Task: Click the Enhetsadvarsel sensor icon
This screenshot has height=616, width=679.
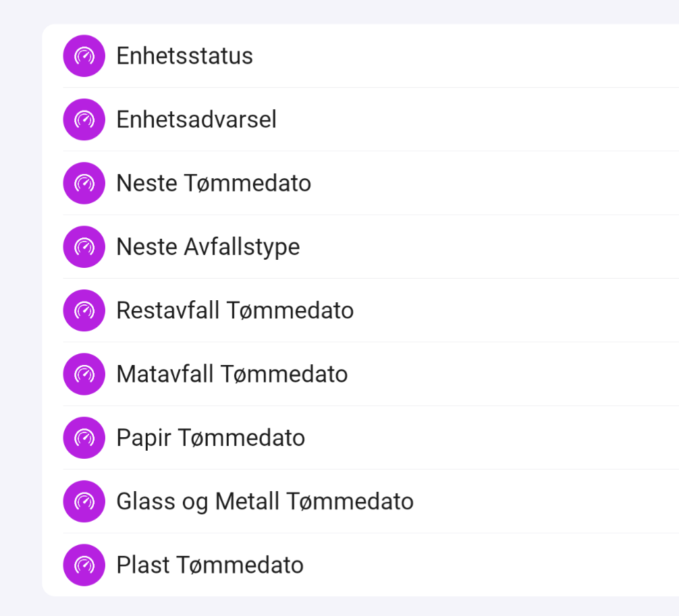Action: [84, 119]
